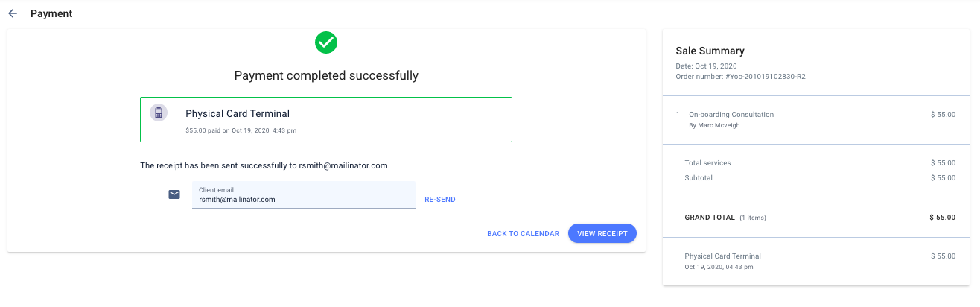Screen dimensions: 980x307
Task: Click the On-boarding Consultation line item
Action: pyautogui.click(x=731, y=115)
